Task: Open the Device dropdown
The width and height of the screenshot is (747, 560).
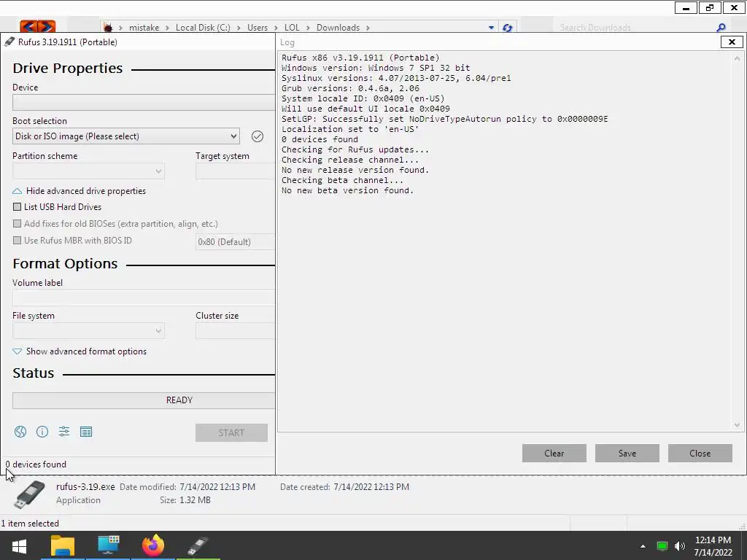Action: [x=144, y=102]
